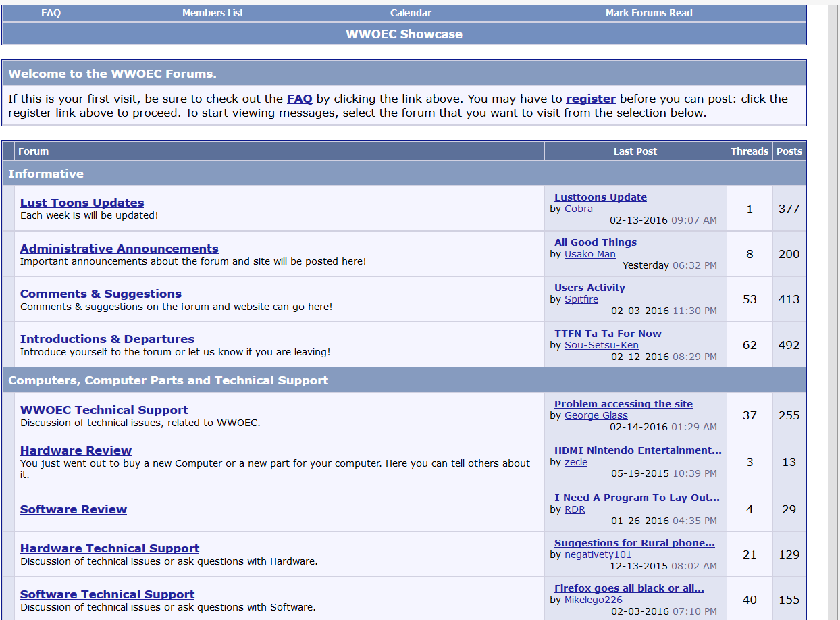Open the Calendar nav item
840x620 pixels.
[x=411, y=13]
